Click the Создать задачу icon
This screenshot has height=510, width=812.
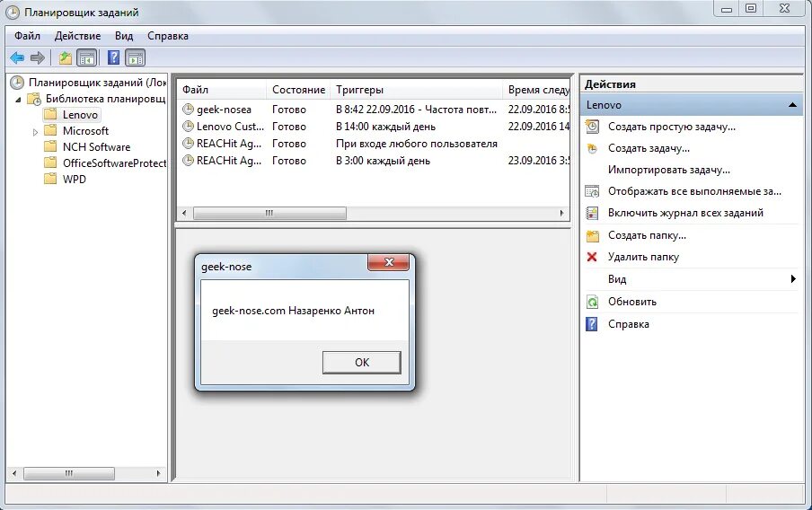coord(592,148)
